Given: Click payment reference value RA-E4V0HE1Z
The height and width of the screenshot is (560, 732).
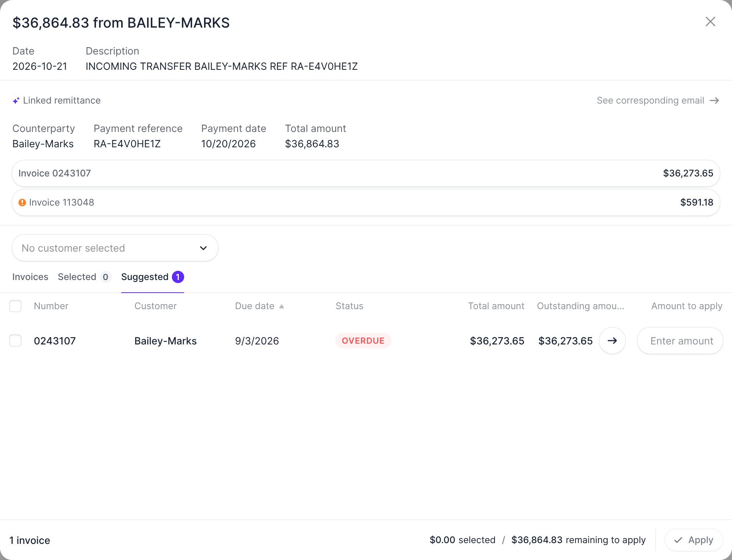Looking at the screenshot, I should [x=127, y=144].
